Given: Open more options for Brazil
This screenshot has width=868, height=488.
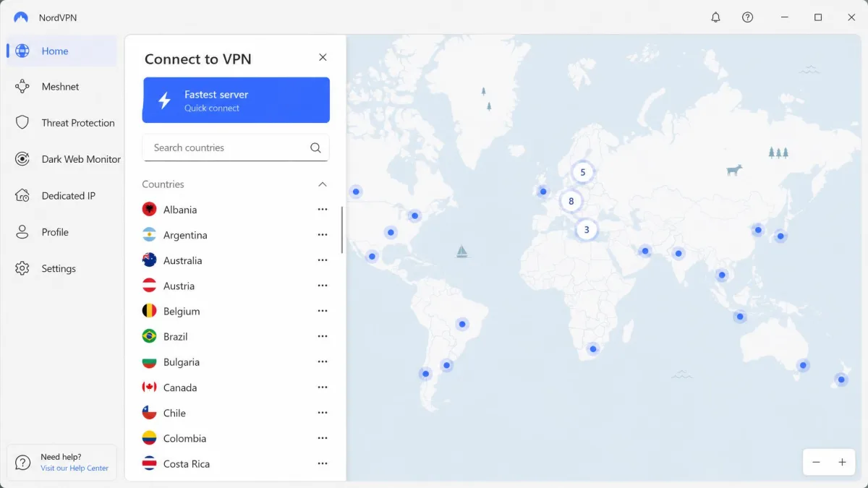Looking at the screenshot, I should pyautogui.click(x=323, y=336).
